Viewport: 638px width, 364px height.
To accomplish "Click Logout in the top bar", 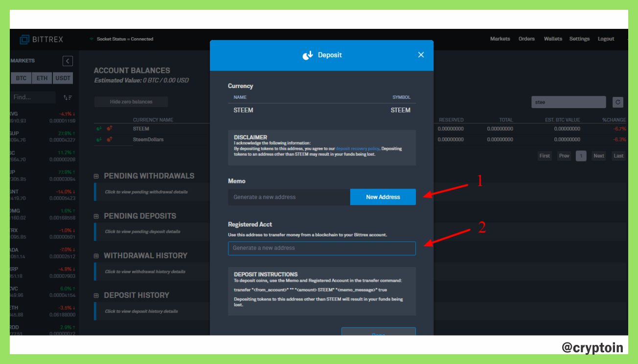I will click(606, 39).
